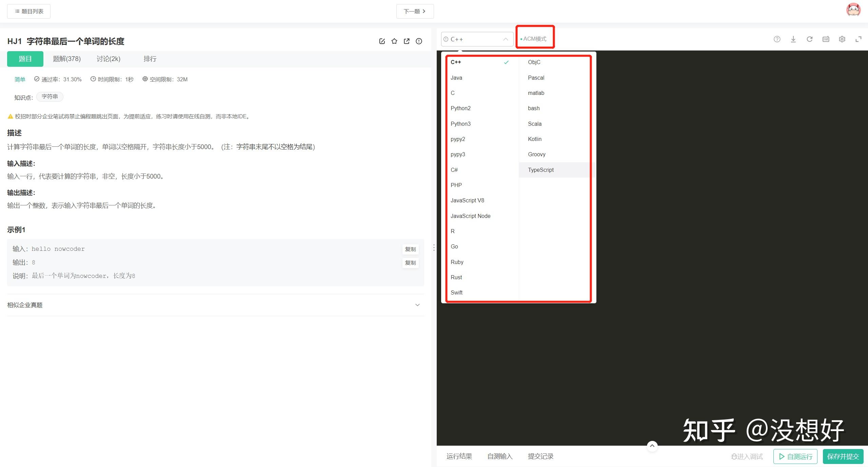Select Python3 from language list
The image size is (868, 467).
[460, 124]
